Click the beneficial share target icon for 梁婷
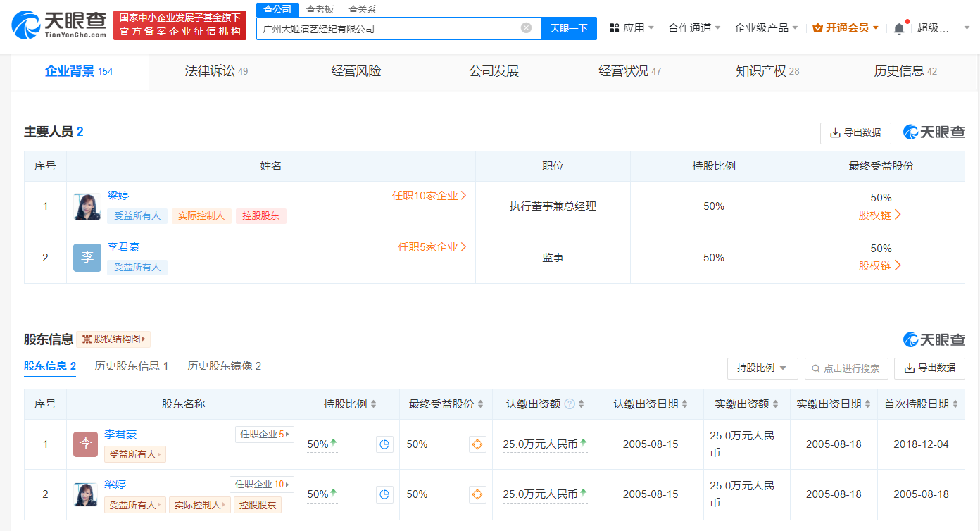 [477, 494]
